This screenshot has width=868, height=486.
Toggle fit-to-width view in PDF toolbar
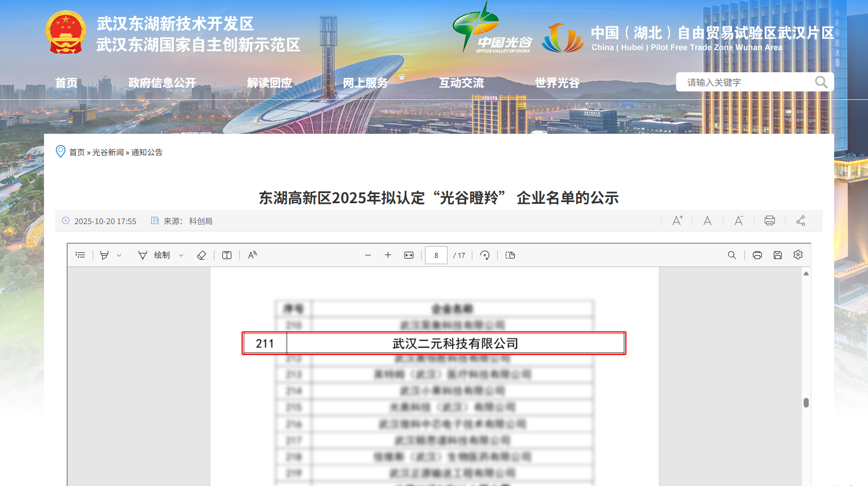[409, 255]
